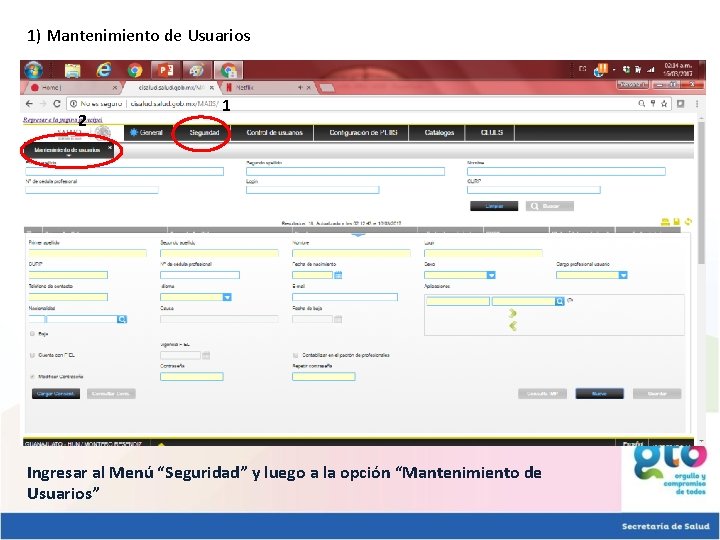The height and width of the screenshot is (540, 720).
Task: Click the Nombre search filter field at top
Action: 566,171
